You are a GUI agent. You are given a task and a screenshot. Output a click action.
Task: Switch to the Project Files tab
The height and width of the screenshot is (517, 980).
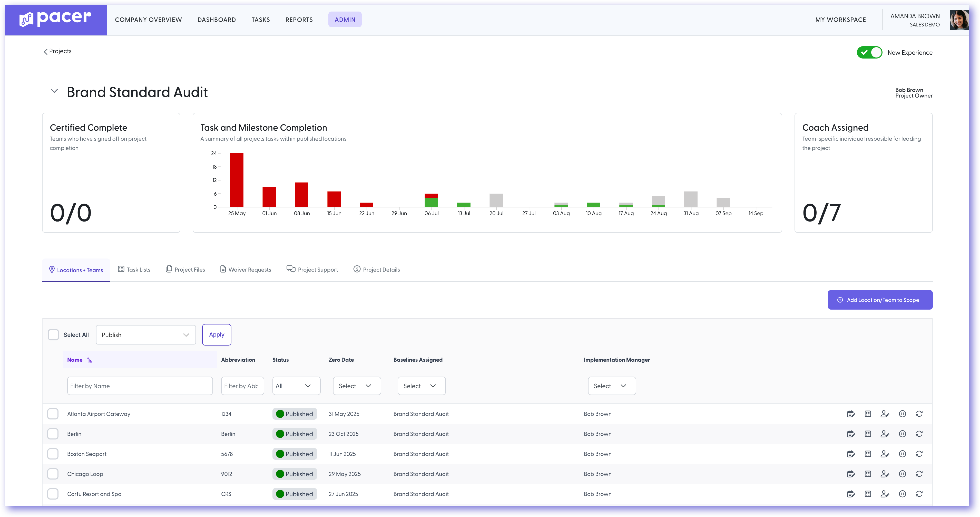tap(185, 270)
